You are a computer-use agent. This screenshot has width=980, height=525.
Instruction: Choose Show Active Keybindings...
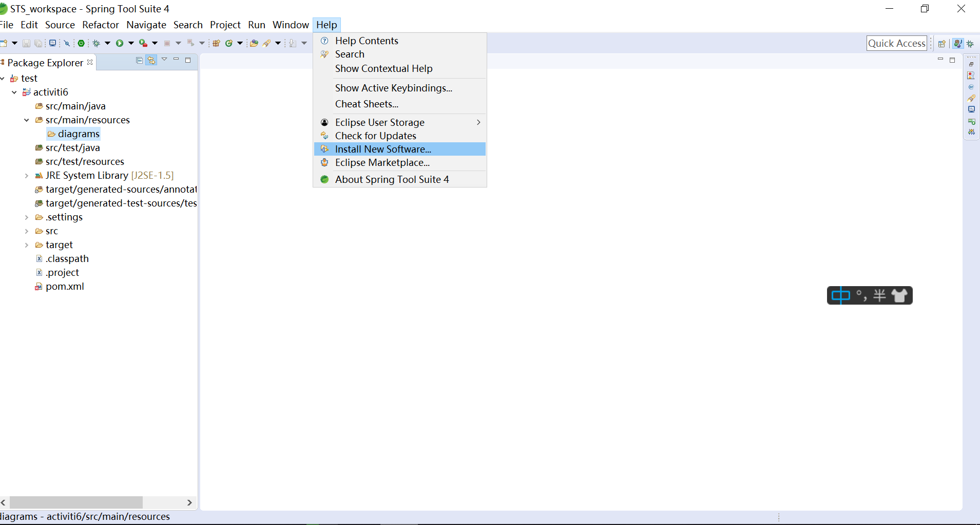coord(400,88)
